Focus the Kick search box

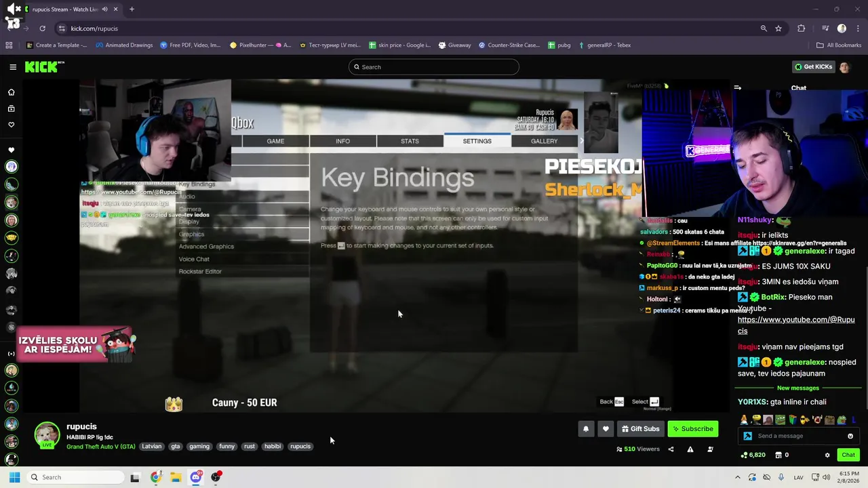pyautogui.click(x=434, y=67)
